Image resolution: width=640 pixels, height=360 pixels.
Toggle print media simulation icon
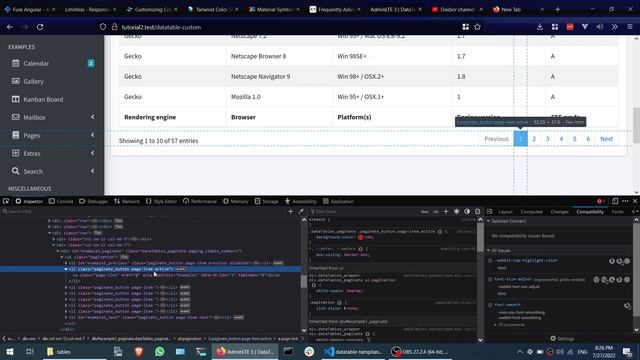(x=477, y=211)
